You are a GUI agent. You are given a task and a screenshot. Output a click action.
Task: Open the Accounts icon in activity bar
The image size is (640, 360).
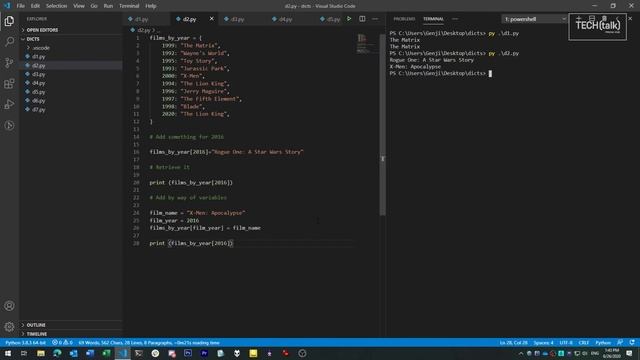click(9, 306)
